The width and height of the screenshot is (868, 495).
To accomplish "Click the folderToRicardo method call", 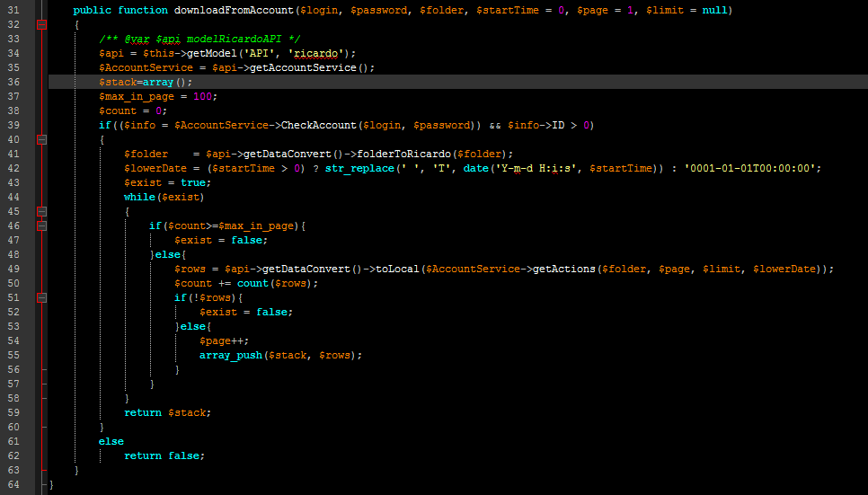I will click(403, 154).
